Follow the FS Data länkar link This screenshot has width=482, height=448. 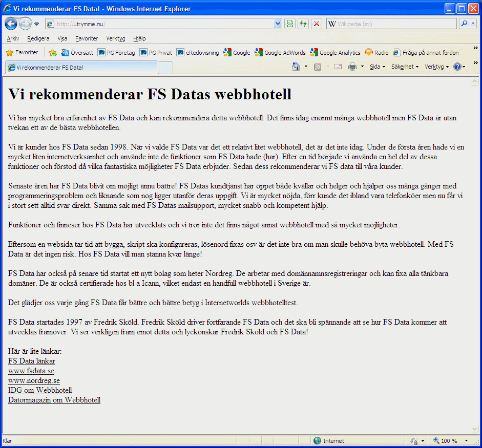click(32, 361)
